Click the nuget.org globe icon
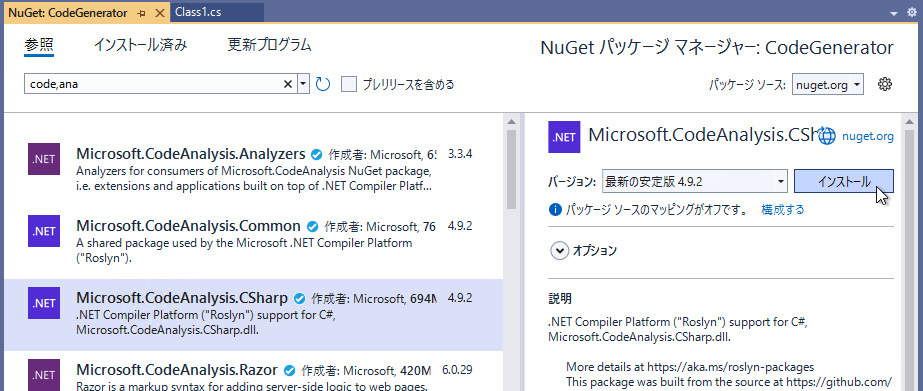 tap(828, 137)
